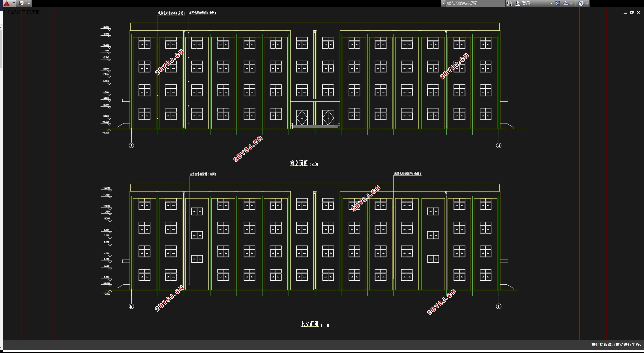This screenshot has height=353, width=644.
Task: Click the 登录 sign-in label
Action: pos(526,3)
